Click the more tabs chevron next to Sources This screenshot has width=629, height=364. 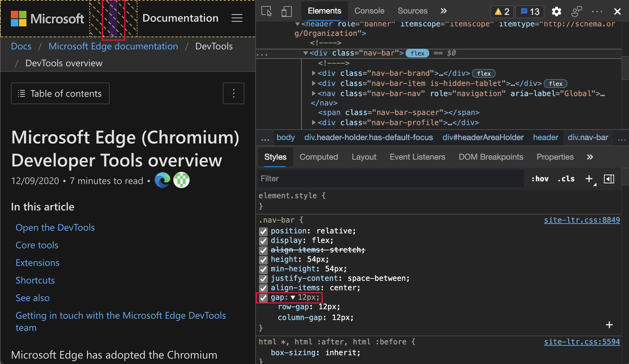pyautogui.click(x=443, y=10)
